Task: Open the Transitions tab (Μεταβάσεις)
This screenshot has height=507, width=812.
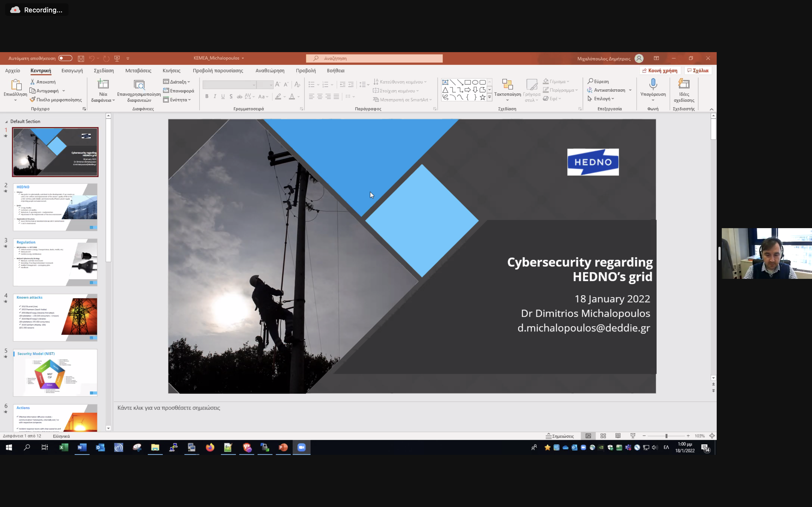Action: pos(138,70)
